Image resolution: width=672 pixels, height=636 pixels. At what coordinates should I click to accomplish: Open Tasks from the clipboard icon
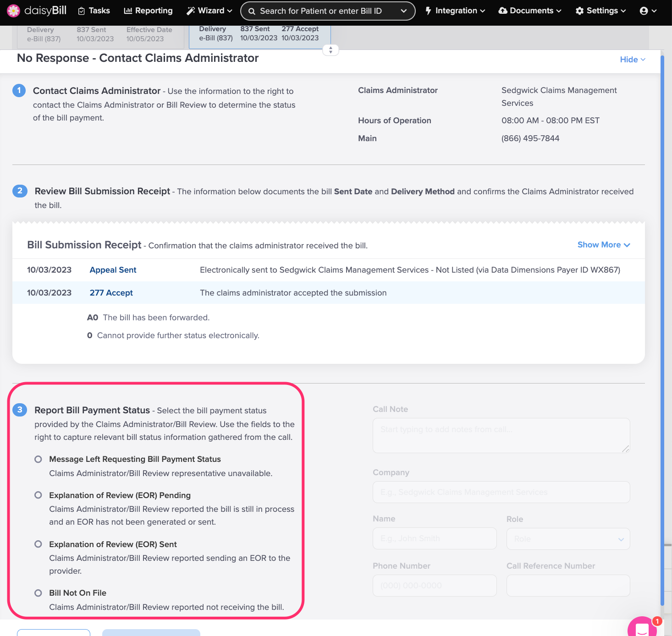[82, 11]
